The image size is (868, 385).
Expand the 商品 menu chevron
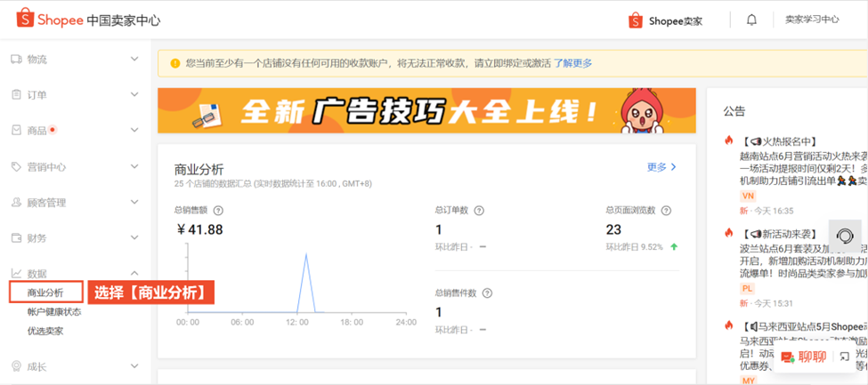tap(134, 130)
